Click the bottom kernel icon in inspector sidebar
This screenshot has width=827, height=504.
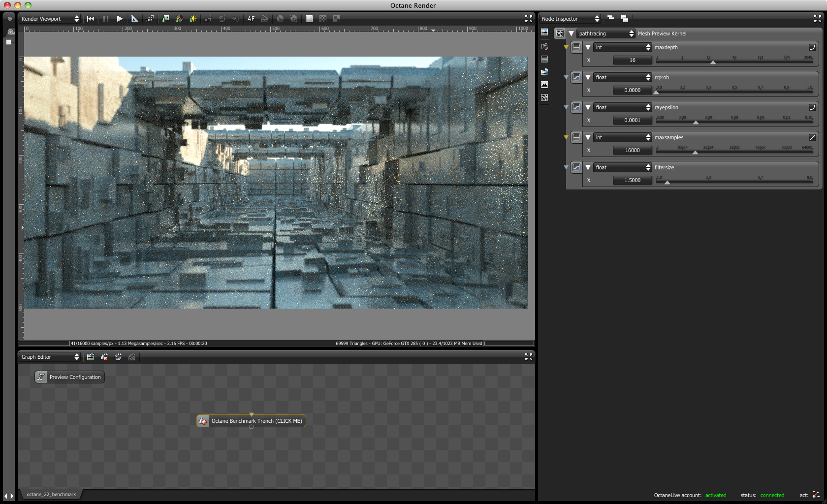click(x=544, y=97)
